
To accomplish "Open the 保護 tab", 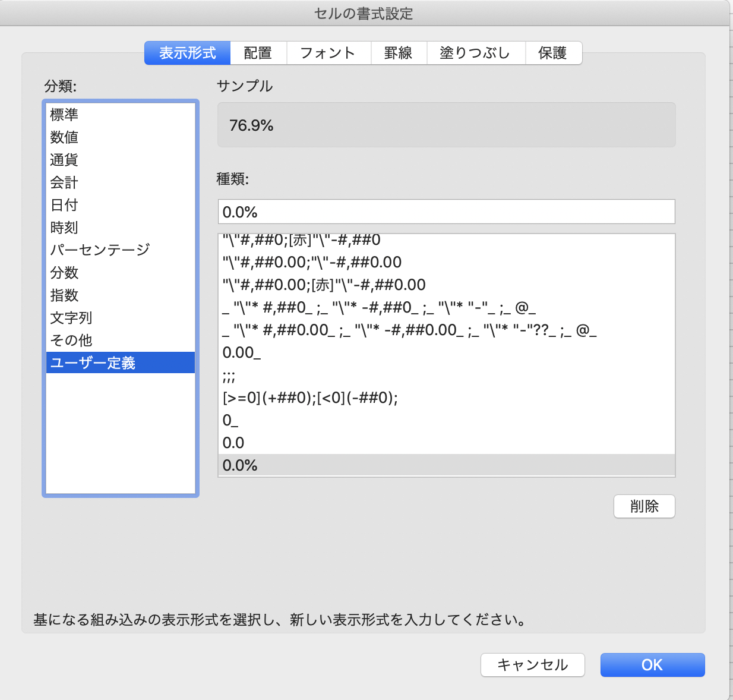I will pos(553,53).
